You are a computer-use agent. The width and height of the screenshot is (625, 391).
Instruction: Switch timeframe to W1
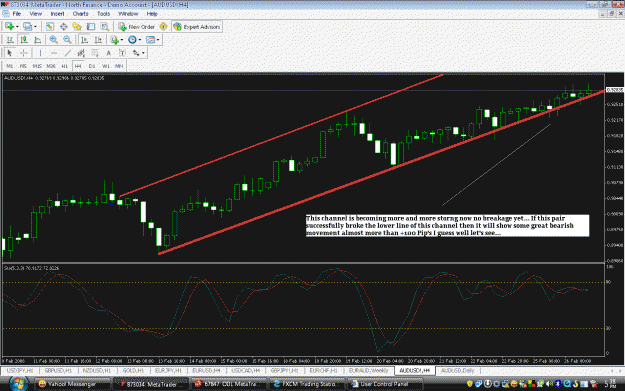(106, 66)
